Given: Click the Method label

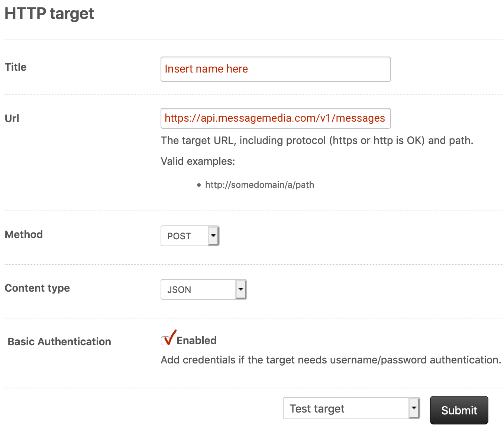Looking at the screenshot, I should 23,234.
